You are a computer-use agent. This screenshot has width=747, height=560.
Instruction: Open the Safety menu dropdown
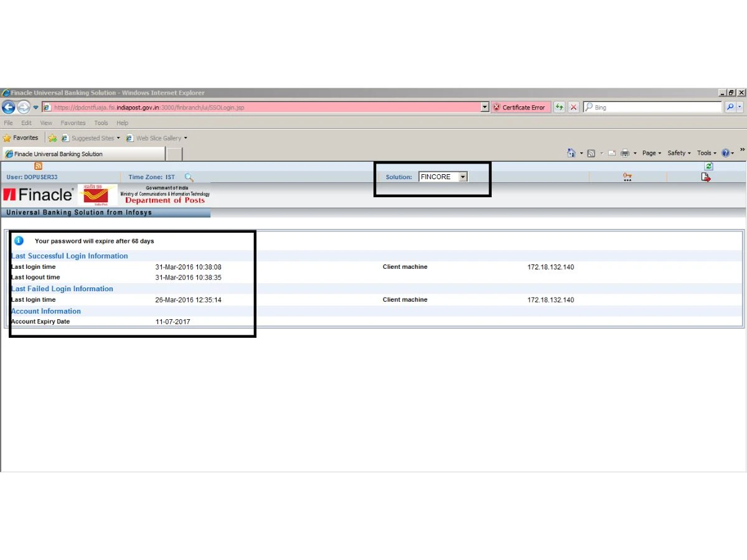(679, 153)
